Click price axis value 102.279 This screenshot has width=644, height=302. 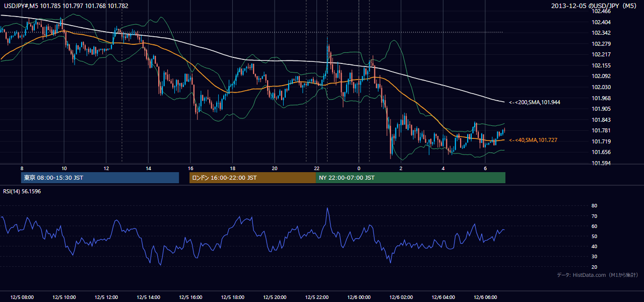coord(601,44)
